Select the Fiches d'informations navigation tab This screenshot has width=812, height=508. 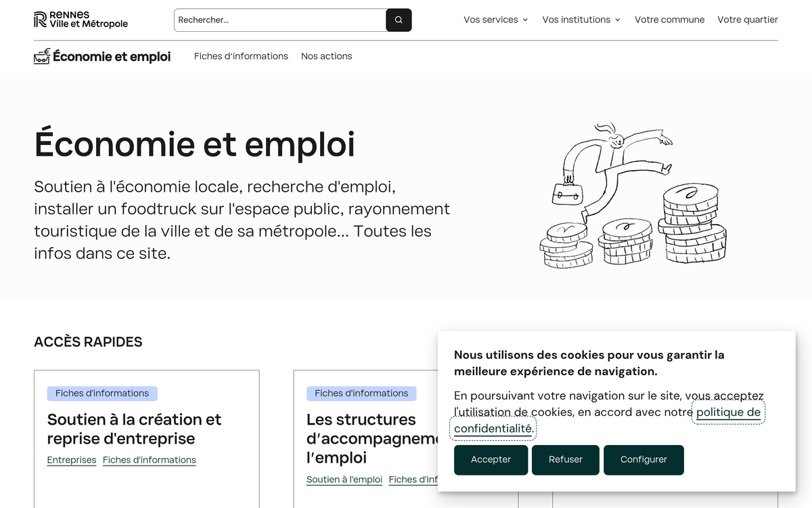241,56
